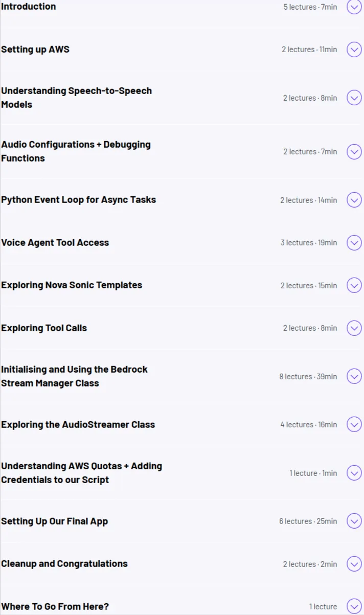The image size is (364, 615).
Task: Expand Setting Up Our Final App chevron
Action: coord(354,521)
